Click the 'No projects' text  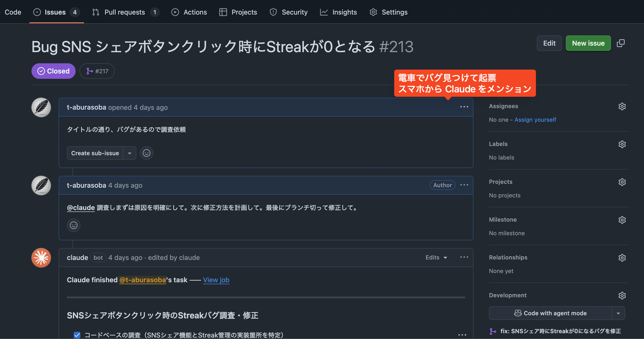pyautogui.click(x=504, y=195)
